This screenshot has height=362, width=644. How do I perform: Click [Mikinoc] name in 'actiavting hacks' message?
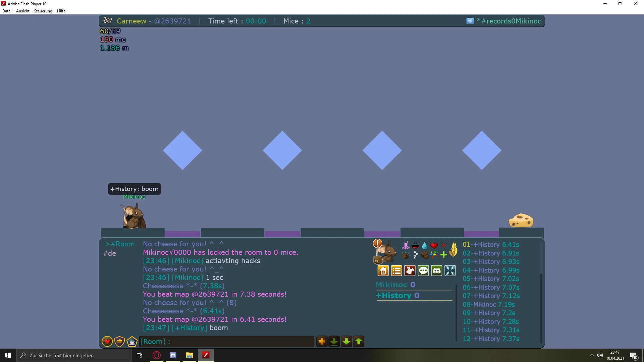click(x=187, y=261)
